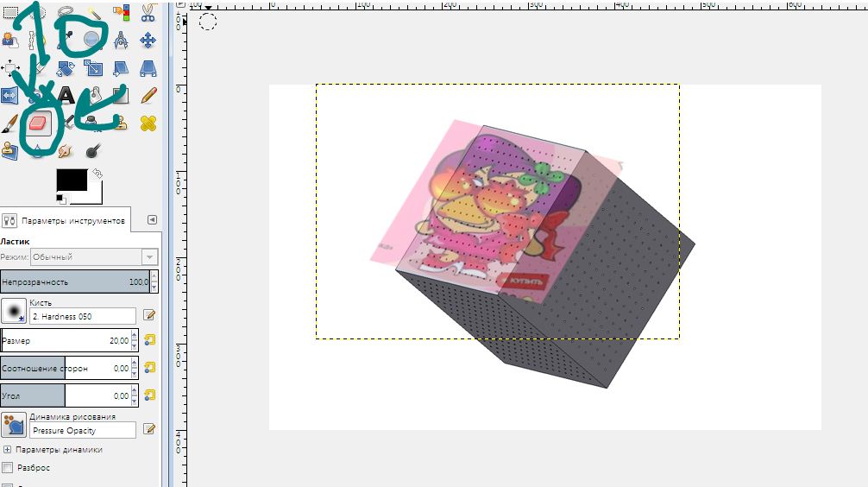The image size is (868, 487).
Task: Expand Параметры динамики section
Action: coord(7,449)
